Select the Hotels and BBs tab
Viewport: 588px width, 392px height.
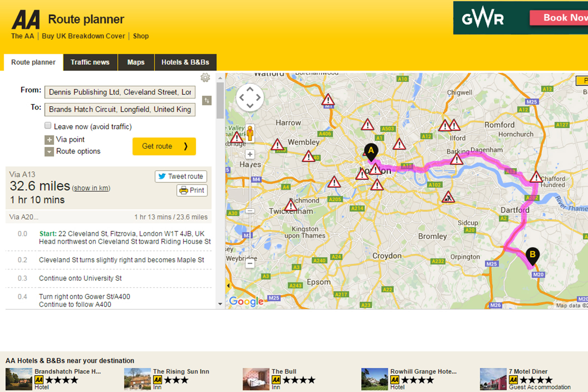point(185,61)
